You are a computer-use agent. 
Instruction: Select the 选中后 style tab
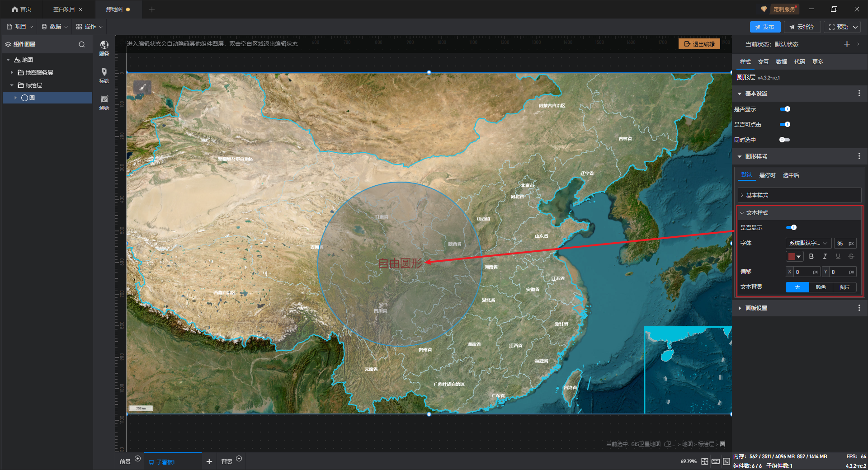pos(791,175)
